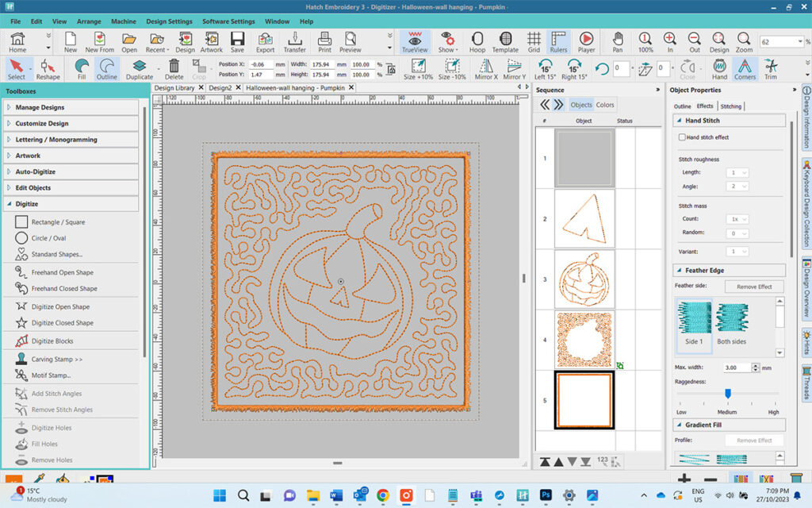This screenshot has height=508, width=812.
Task: Switch to Colors view in Sequence
Action: click(x=605, y=105)
